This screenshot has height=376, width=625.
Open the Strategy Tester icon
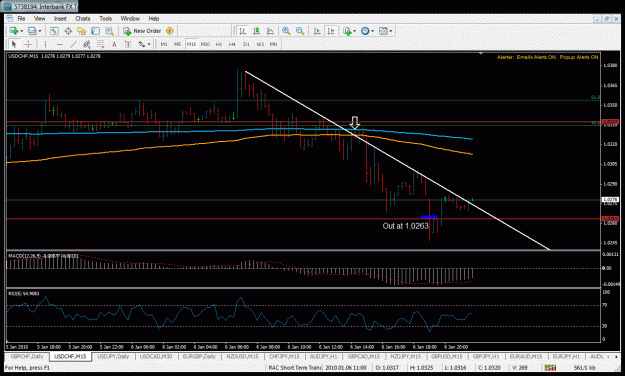[109, 31]
